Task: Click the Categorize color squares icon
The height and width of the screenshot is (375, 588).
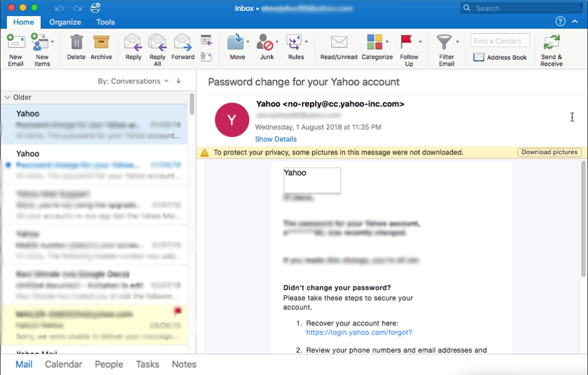Action: (x=374, y=41)
